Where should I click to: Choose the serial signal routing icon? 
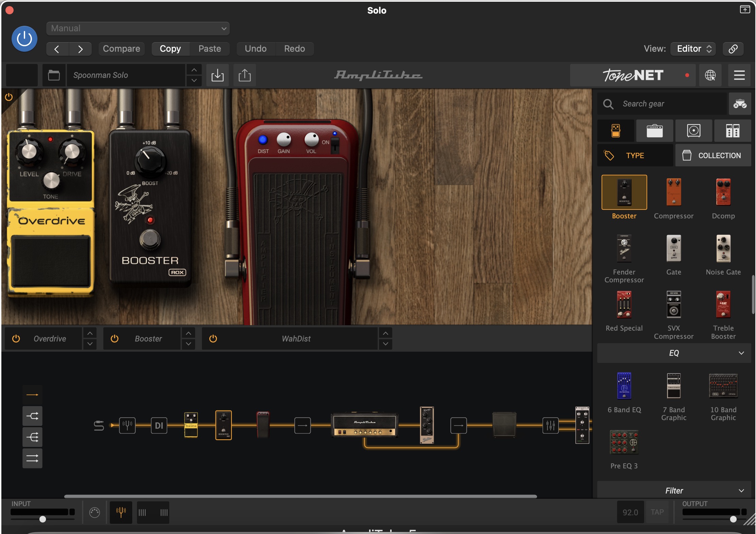[32, 395]
